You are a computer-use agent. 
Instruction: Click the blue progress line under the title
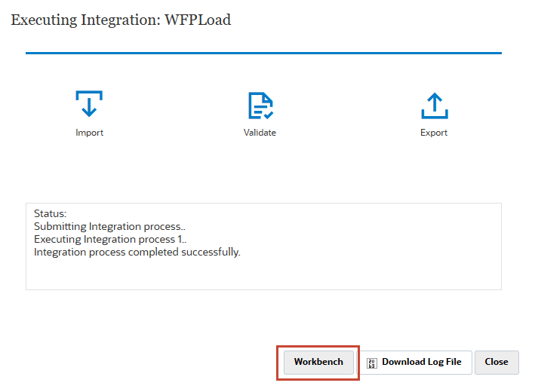tap(263, 54)
